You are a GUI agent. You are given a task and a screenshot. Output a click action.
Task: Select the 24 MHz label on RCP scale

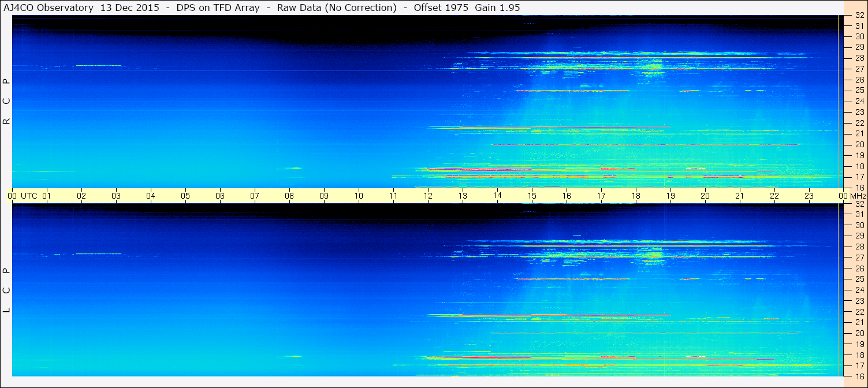point(859,101)
